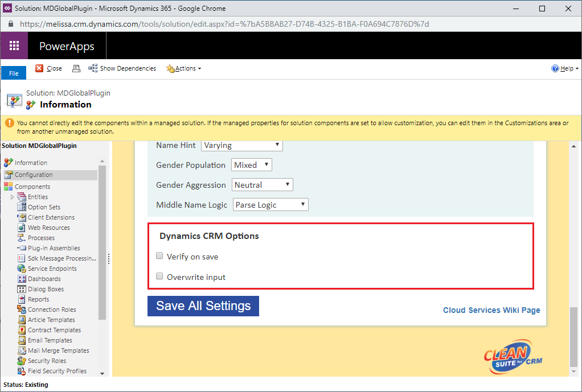The height and width of the screenshot is (392, 582).
Task: Click the Actions star icon
Action: pyautogui.click(x=170, y=68)
